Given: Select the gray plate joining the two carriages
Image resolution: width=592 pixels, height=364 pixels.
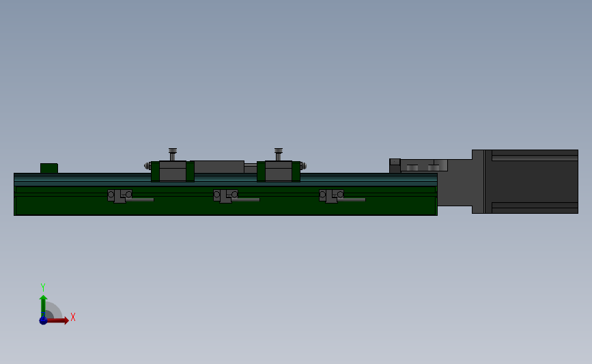Looking at the screenshot, I should tap(219, 167).
